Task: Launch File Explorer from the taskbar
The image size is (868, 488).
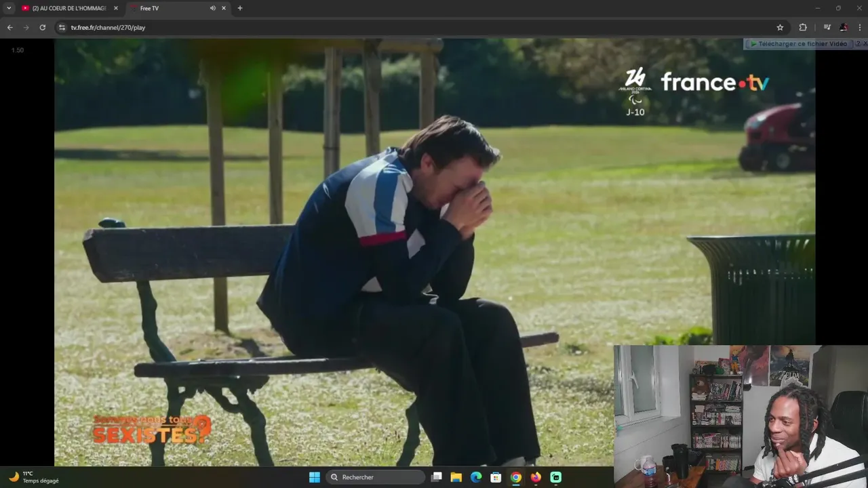Action: [x=456, y=477]
